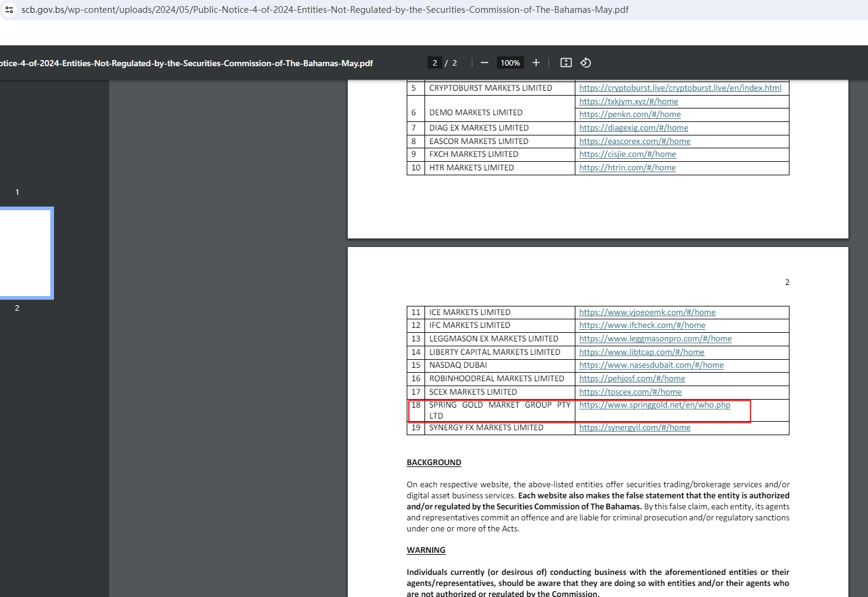Select the LIBERTY CAPITAL MARKETS LIMITED text
868x597 pixels.
click(x=495, y=352)
